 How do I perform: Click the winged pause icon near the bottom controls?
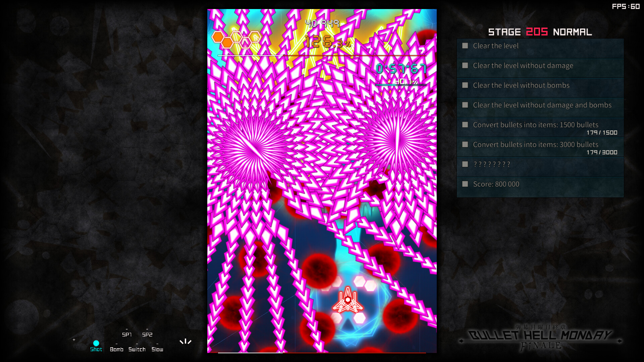click(x=186, y=341)
